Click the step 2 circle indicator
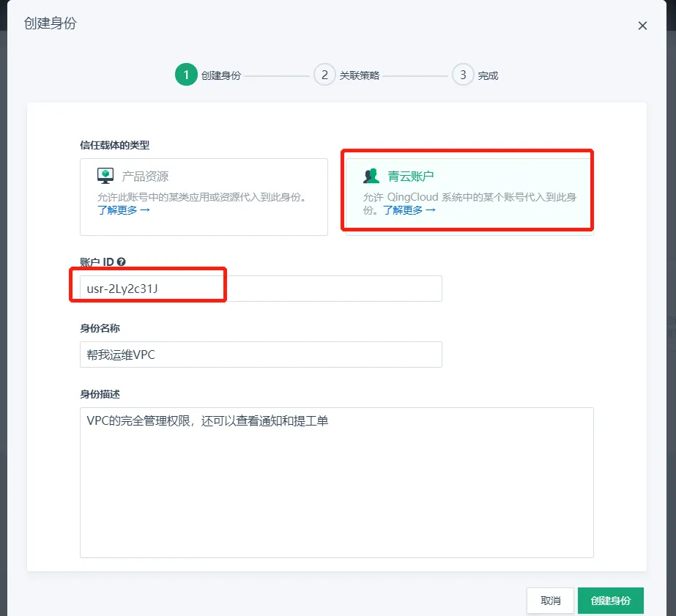The image size is (676, 616). click(x=324, y=75)
